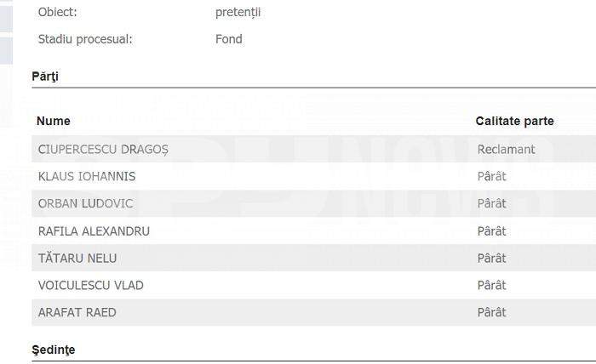Click the Obiect field label

pos(57,12)
